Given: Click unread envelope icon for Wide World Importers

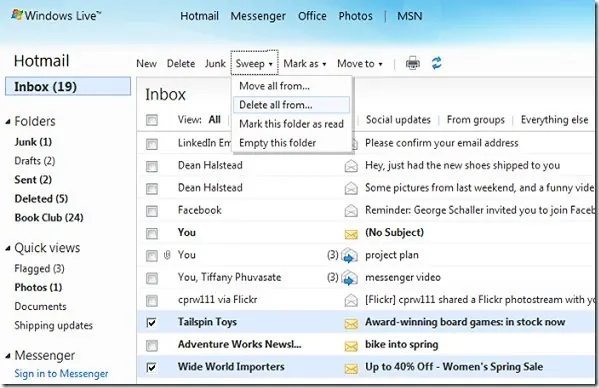Looking at the screenshot, I should click(x=351, y=368).
